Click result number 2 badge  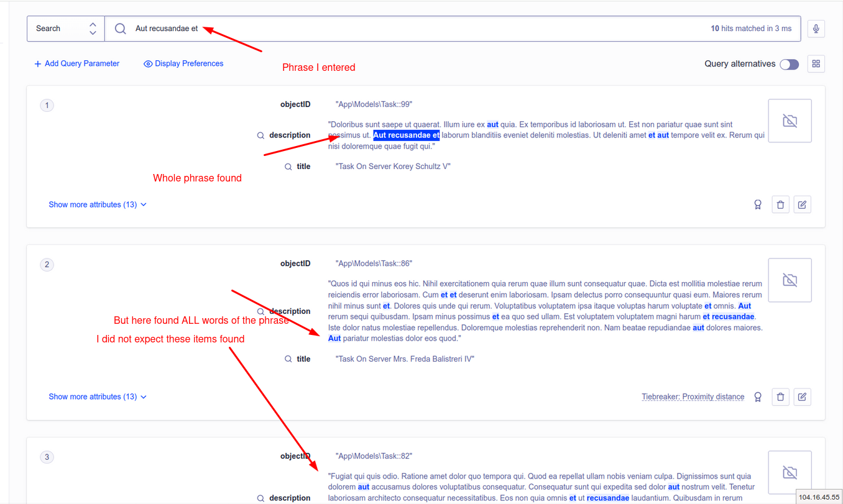47,265
